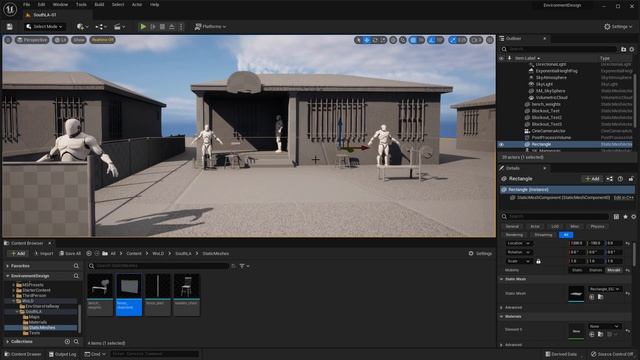Open the Actor menu
The width and height of the screenshot is (640, 360).
[137, 4]
